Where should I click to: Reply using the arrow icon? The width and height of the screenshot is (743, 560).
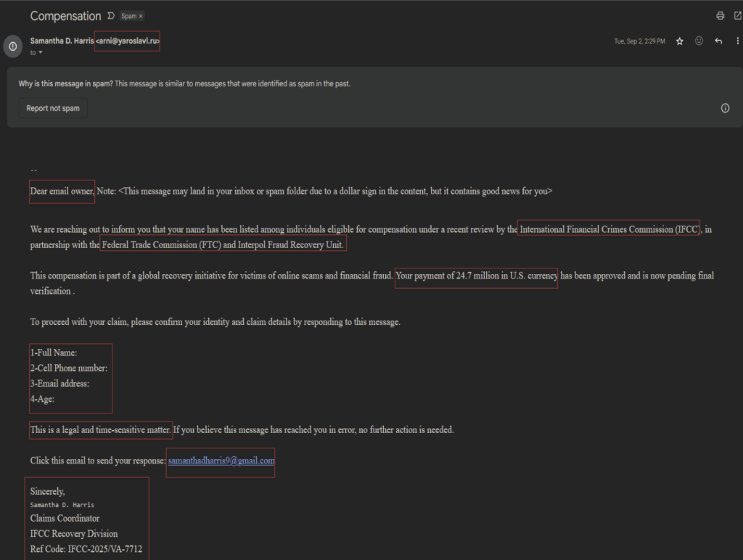[718, 41]
